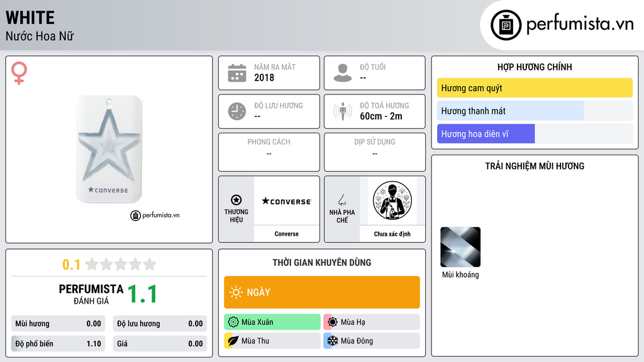Screen dimensions: 644x362
Task: Click the Mùi hương 0.00 score row
Action: (58, 324)
